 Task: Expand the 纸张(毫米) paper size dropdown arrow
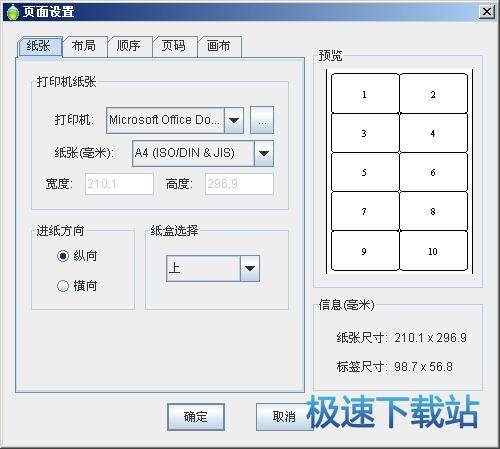(264, 153)
